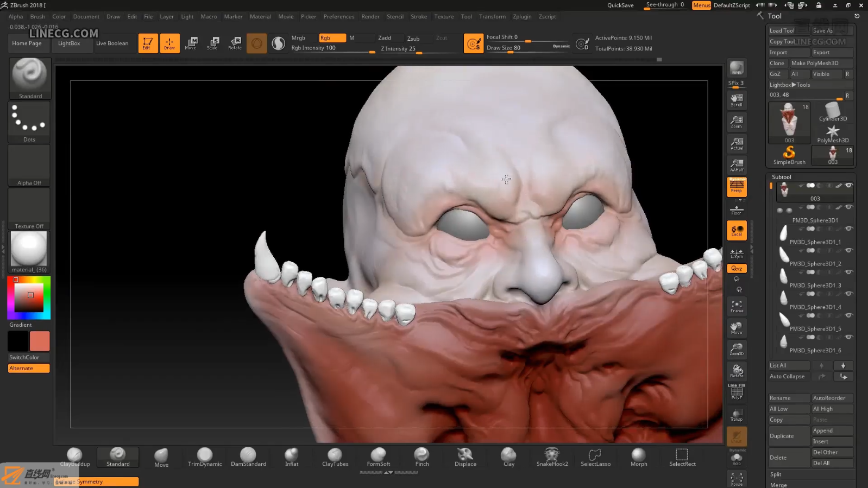Select the Move transform tool in top shelf
The width and height of the screenshot is (868, 488).
tap(191, 43)
